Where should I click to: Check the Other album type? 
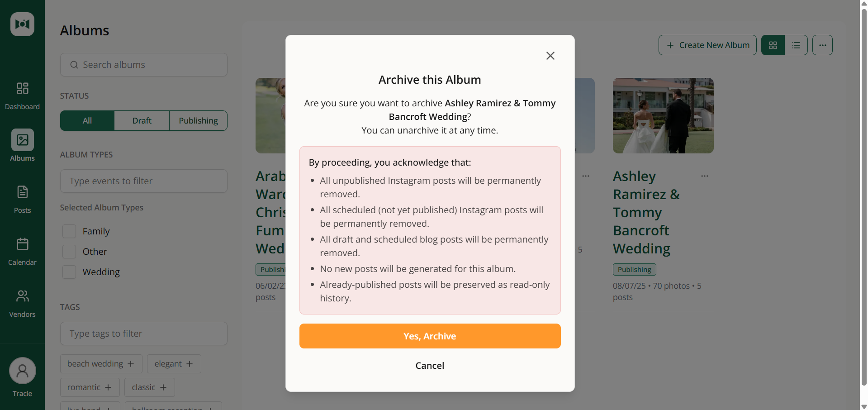[69, 252]
